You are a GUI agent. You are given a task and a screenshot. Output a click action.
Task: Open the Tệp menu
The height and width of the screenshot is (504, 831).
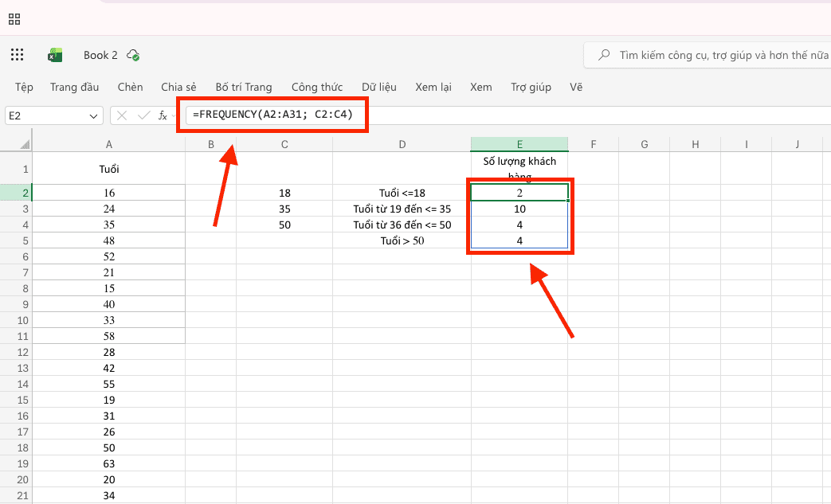[24, 88]
